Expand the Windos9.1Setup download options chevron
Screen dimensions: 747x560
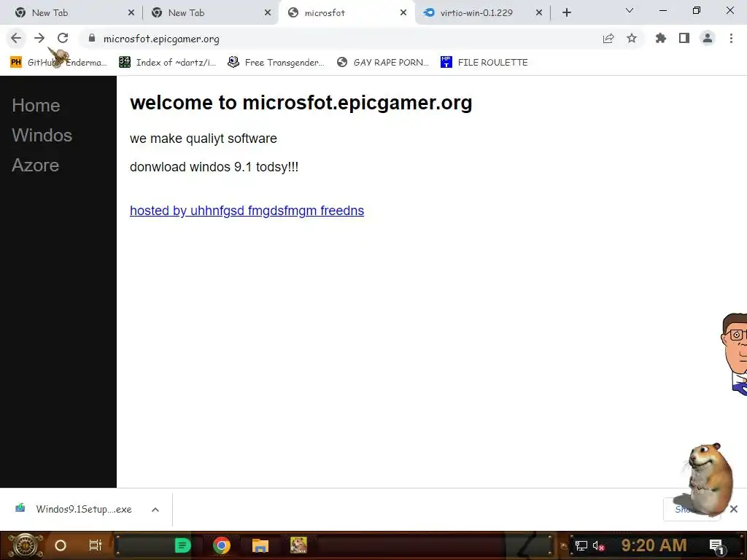click(155, 510)
